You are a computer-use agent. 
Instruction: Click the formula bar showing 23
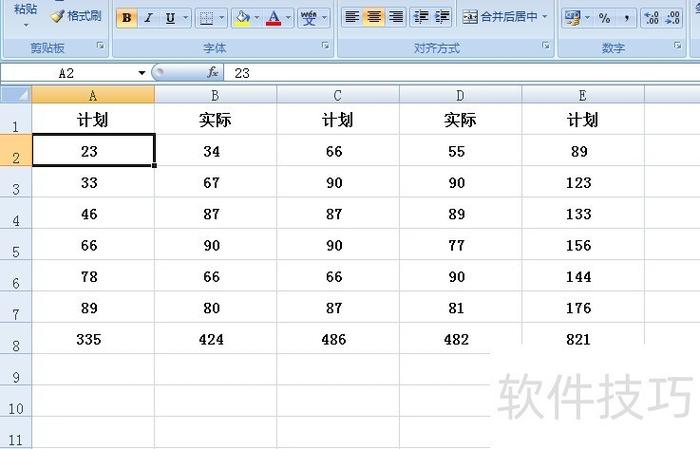pyautogui.click(x=462, y=73)
